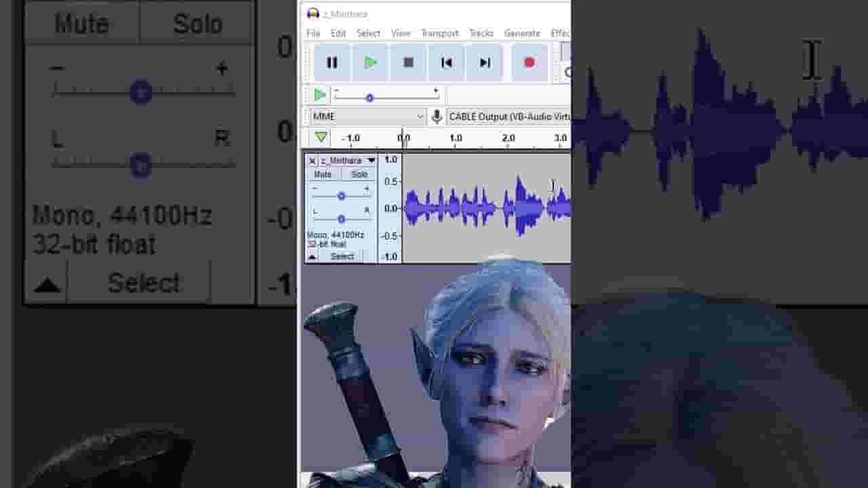Click the purple waveform in the z_Minthara track

(x=487, y=207)
